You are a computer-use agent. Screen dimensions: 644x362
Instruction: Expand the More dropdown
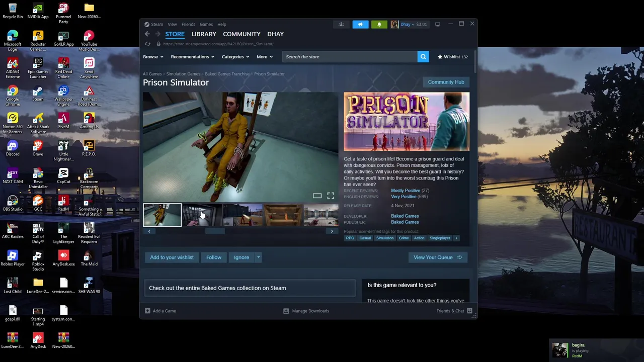coord(265,57)
